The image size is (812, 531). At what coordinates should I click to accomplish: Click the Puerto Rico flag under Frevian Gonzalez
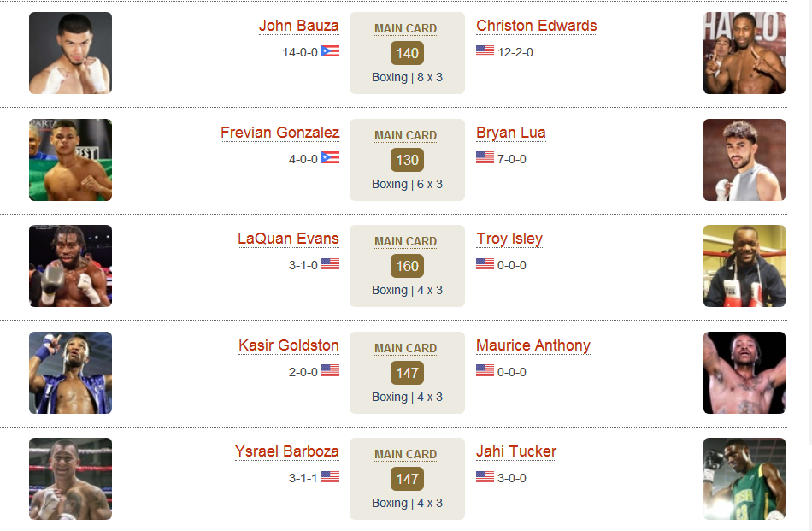pos(331,158)
